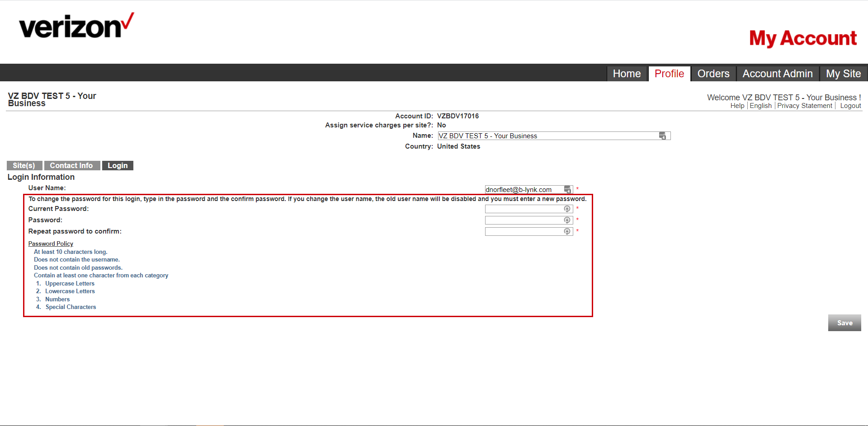Click the key icon in Repeat password field

567,231
